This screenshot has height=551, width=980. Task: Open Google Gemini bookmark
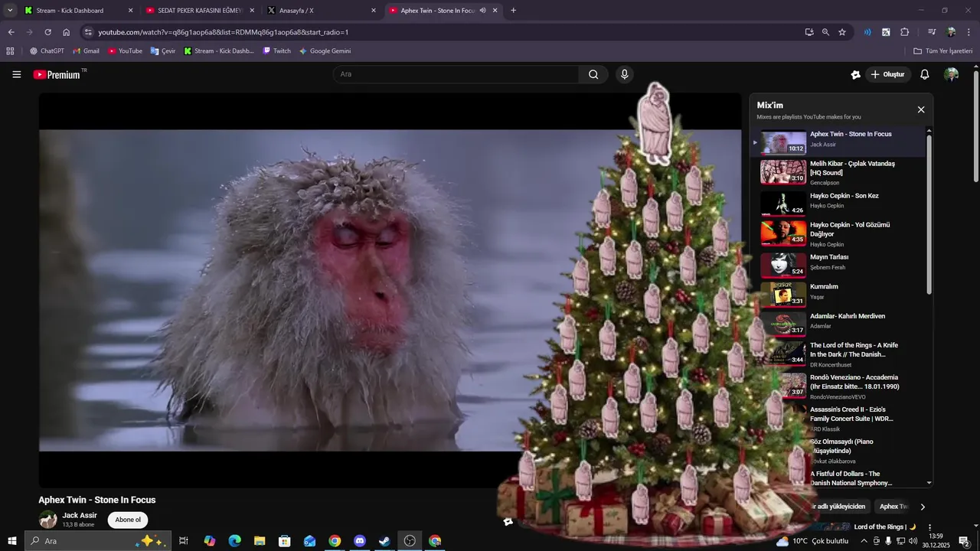tap(325, 51)
